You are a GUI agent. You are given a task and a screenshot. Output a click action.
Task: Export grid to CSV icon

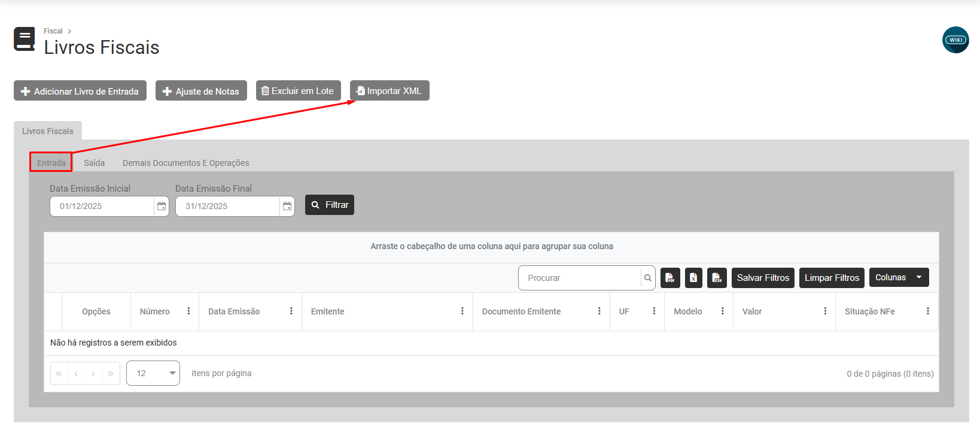717,278
